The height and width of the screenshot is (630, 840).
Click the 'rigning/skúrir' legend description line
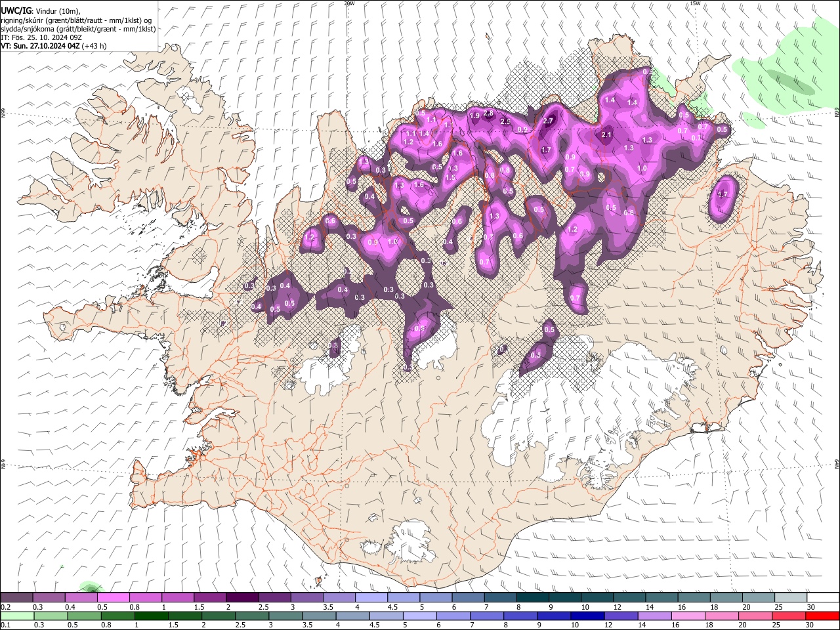coord(77,20)
